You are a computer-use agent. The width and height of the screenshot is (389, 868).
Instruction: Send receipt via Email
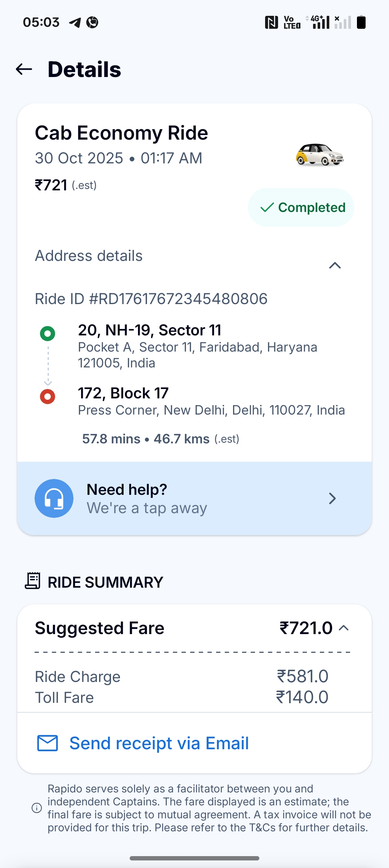pos(159,743)
